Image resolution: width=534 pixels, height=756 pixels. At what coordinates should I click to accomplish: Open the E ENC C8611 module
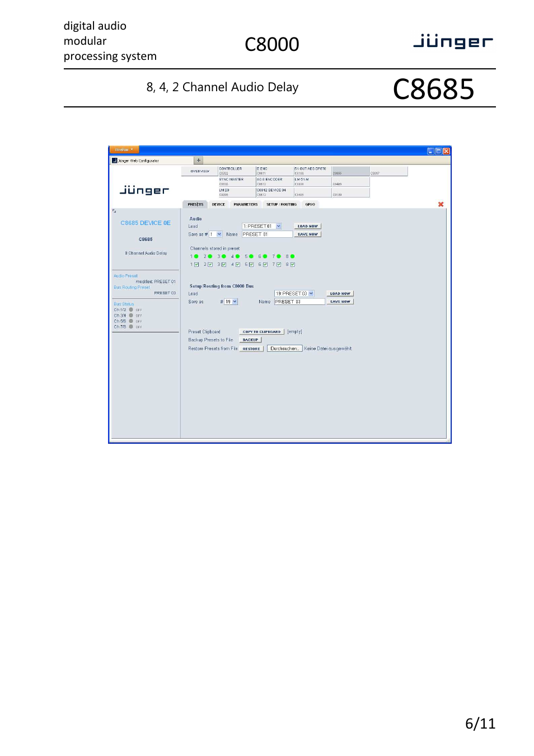[x=275, y=171]
